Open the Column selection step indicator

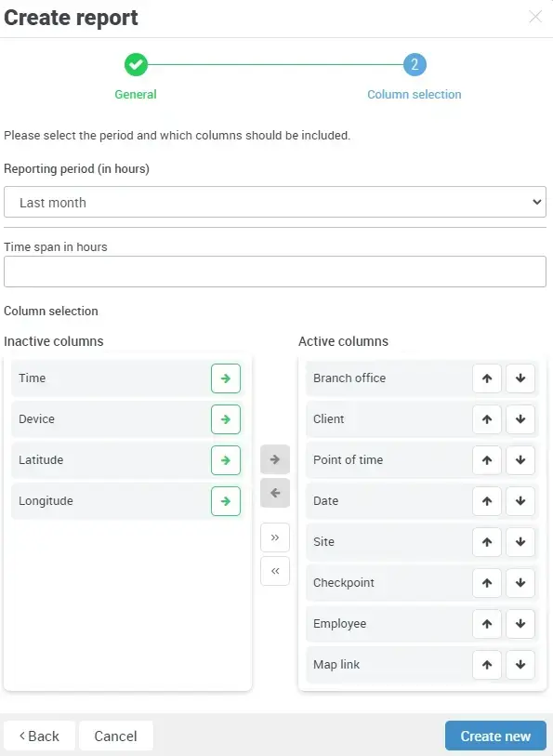(415, 66)
